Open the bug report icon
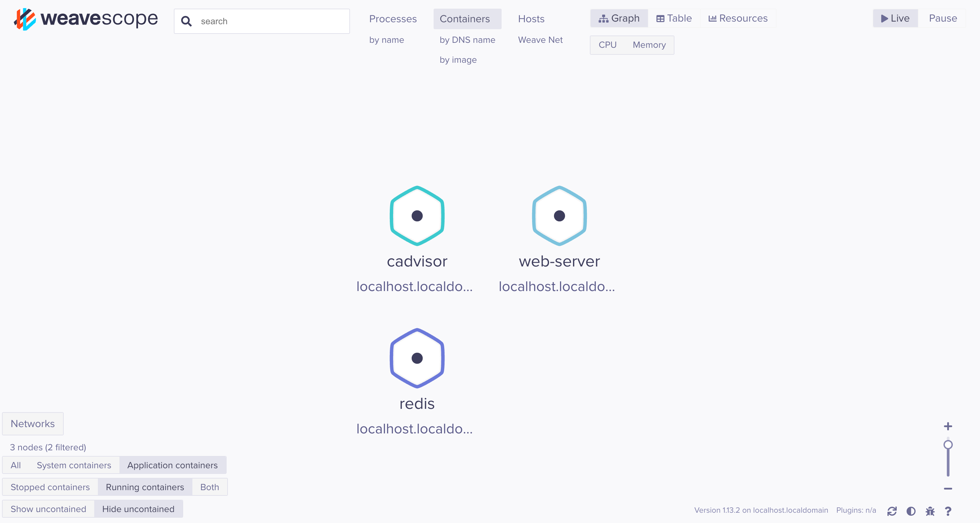The height and width of the screenshot is (523, 980). (x=930, y=511)
